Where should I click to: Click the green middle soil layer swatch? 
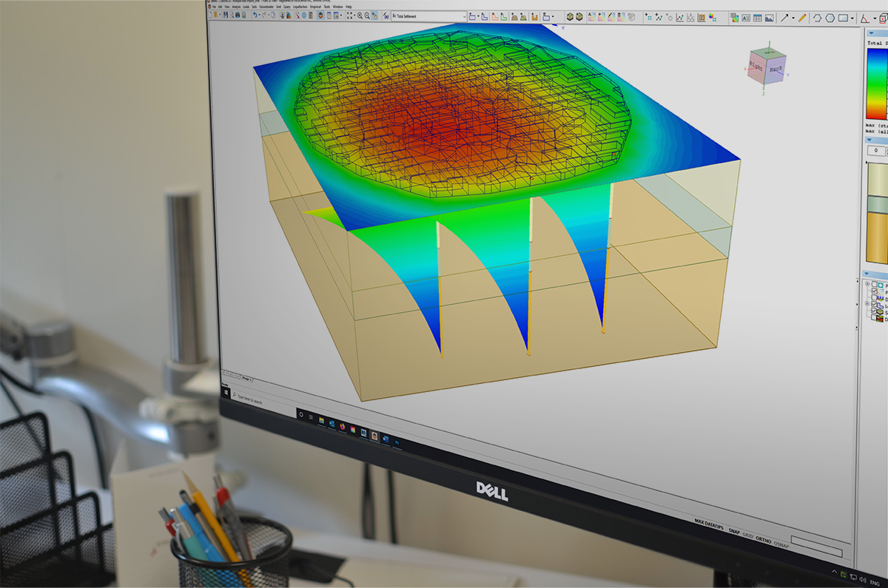coord(878,205)
